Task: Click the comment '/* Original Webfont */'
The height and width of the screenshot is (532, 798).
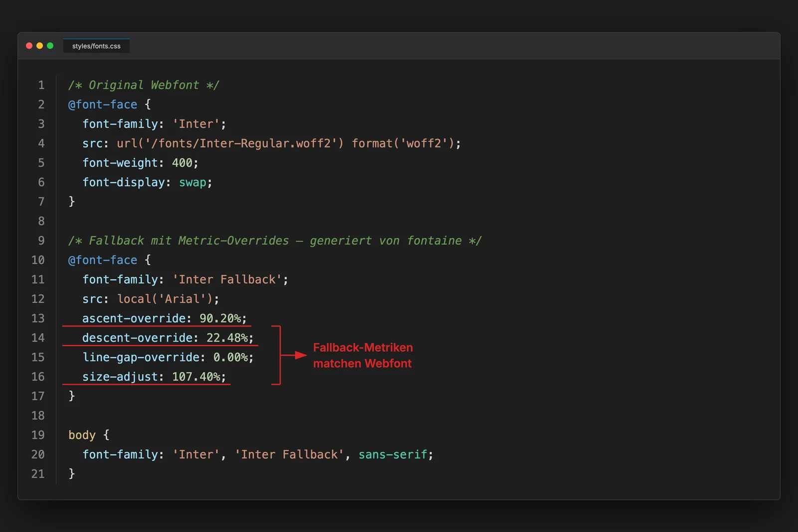Action: pyautogui.click(x=144, y=85)
